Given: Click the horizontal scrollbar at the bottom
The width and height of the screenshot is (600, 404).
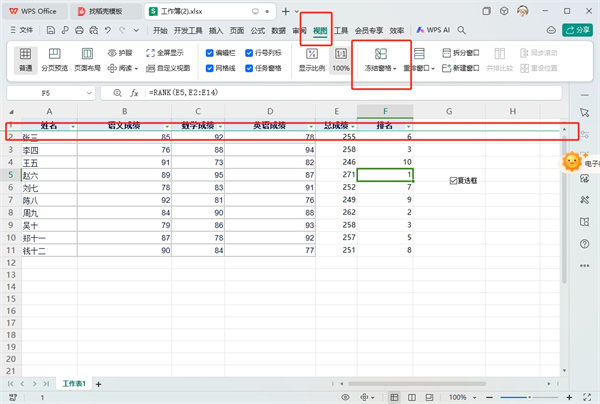Looking at the screenshot, I should click(417, 383).
